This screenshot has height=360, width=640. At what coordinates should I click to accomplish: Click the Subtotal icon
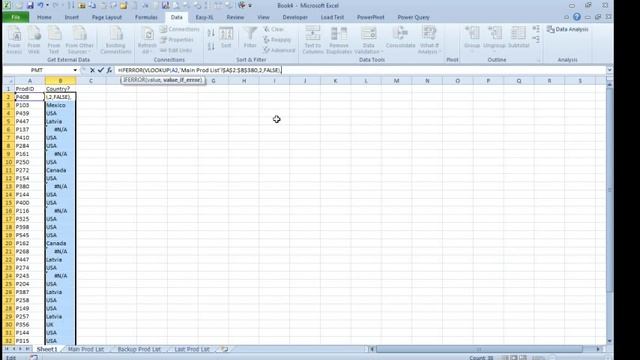518,38
